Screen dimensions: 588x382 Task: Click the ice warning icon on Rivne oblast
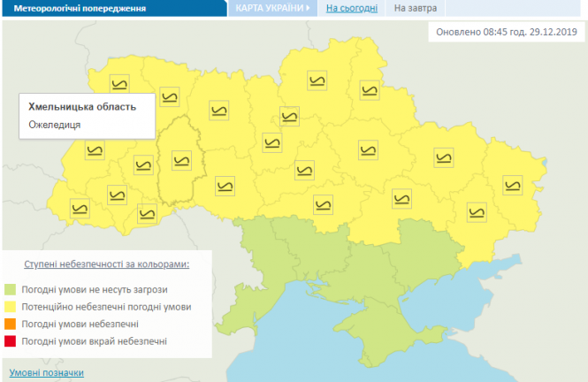[x=169, y=97]
